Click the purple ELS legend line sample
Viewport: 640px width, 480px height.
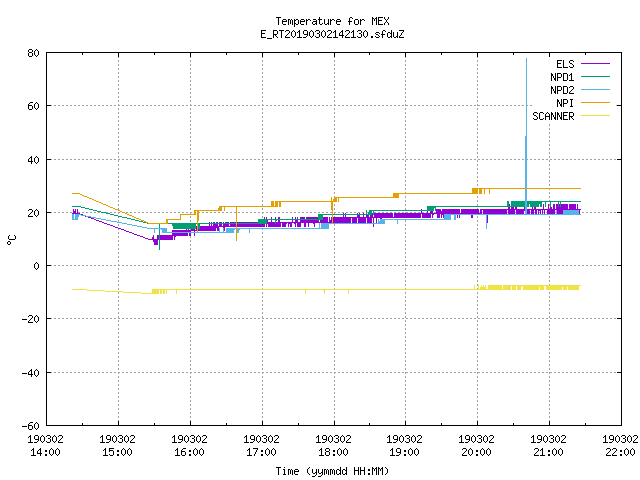point(595,64)
